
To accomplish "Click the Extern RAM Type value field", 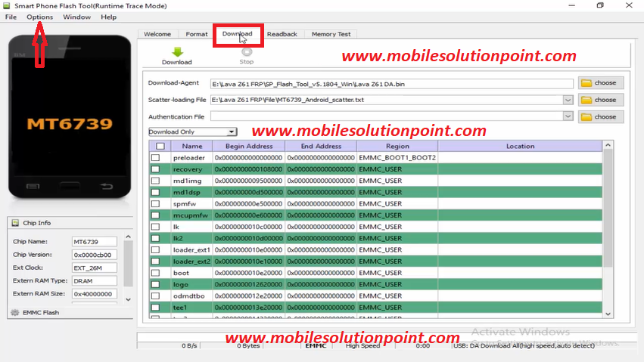I will (x=95, y=281).
